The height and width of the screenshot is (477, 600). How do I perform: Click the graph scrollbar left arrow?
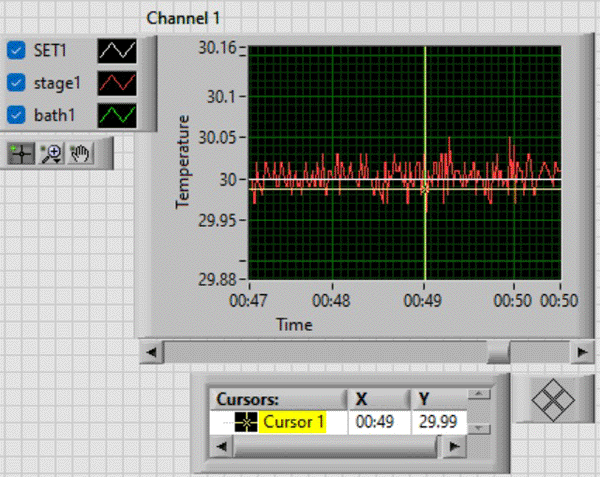pos(152,352)
